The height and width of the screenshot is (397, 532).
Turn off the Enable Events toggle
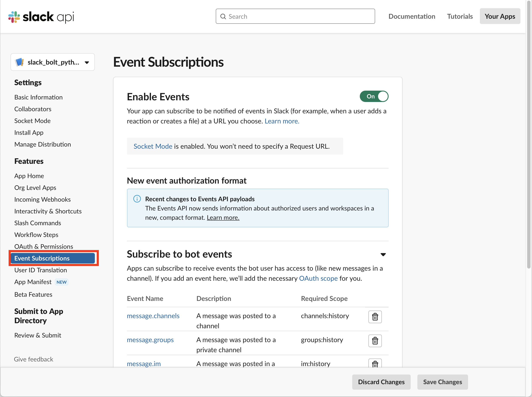point(374,96)
